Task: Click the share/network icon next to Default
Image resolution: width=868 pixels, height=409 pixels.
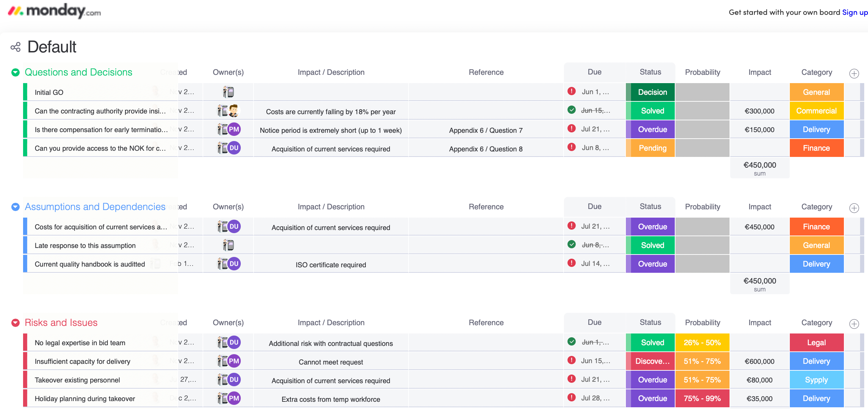Action: (15, 48)
